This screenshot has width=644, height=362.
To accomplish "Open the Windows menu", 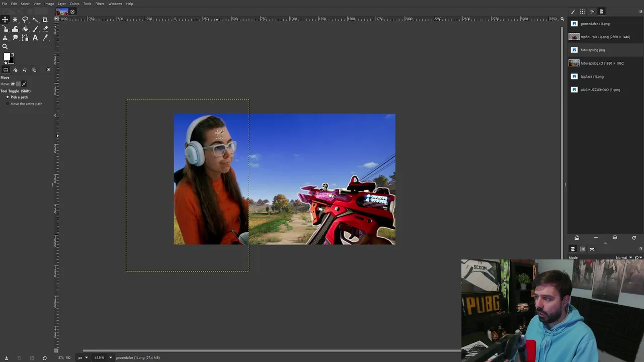I will (x=115, y=4).
